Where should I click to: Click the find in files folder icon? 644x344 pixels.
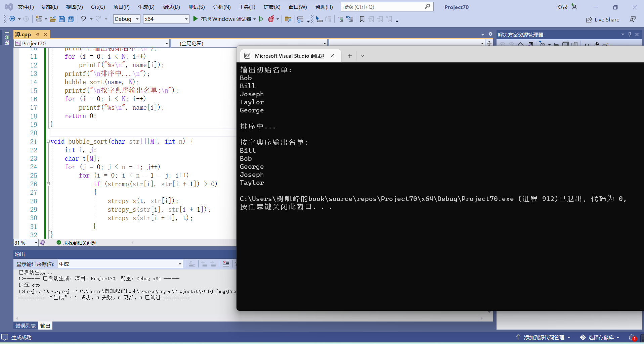pos(288,19)
